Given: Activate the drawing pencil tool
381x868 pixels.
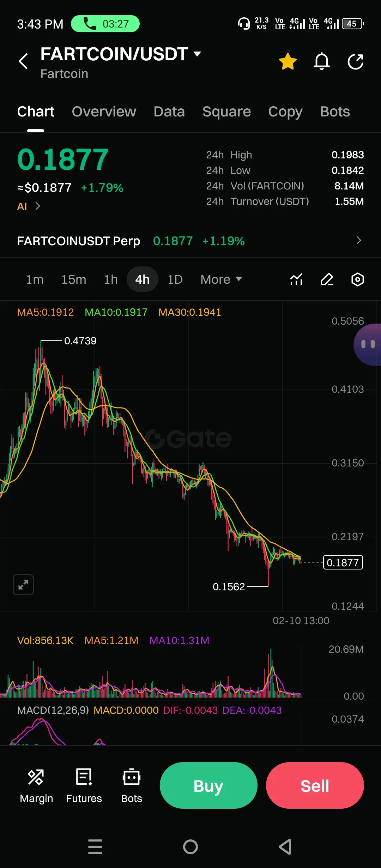Looking at the screenshot, I should [x=327, y=279].
